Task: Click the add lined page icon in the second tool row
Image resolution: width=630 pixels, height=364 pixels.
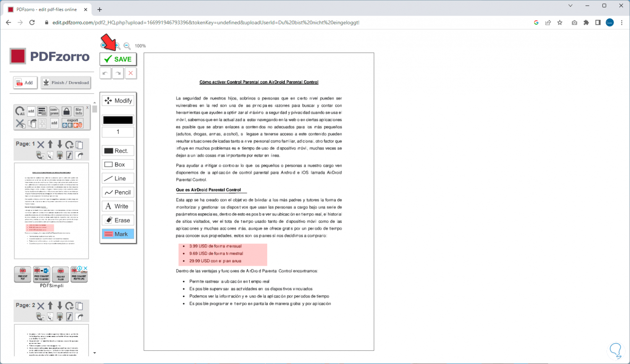Action: pyautogui.click(x=54, y=123)
